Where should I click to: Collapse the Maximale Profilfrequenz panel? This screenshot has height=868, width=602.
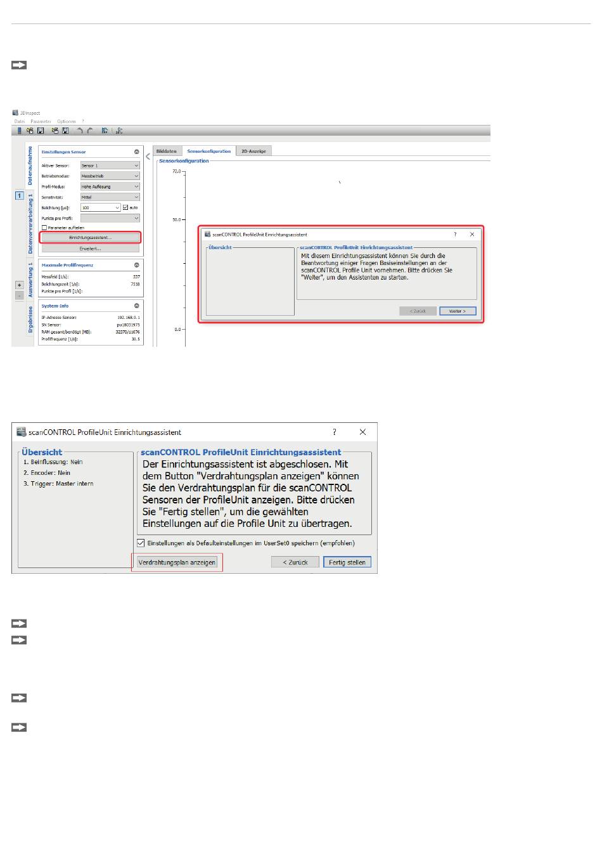pos(136,265)
